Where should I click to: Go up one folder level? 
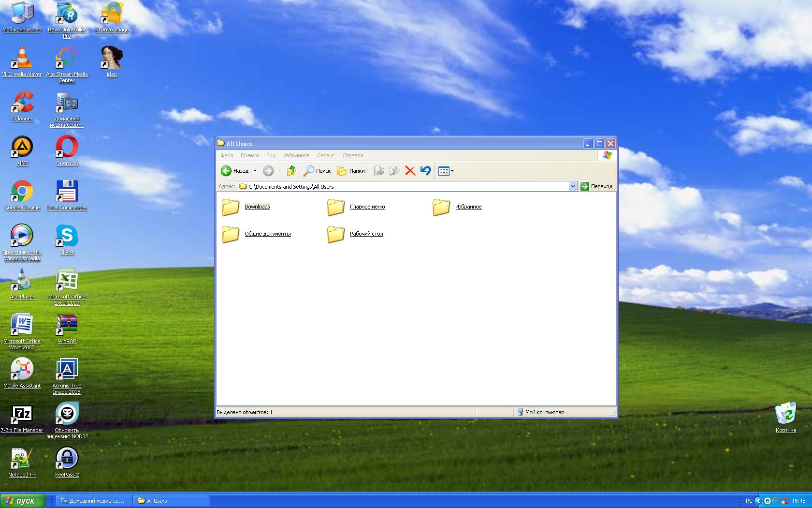[291, 171]
